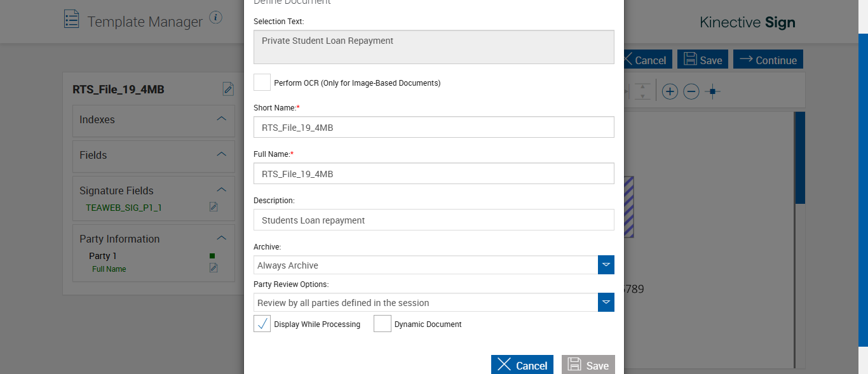Click the crosshair fit-to-page icon
The width and height of the screenshot is (868, 374).
pyautogui.click(x=713, y=92)
